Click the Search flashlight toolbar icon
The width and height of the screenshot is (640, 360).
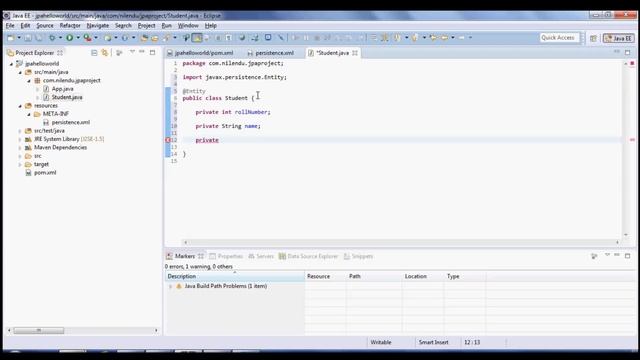click(167, 38)
